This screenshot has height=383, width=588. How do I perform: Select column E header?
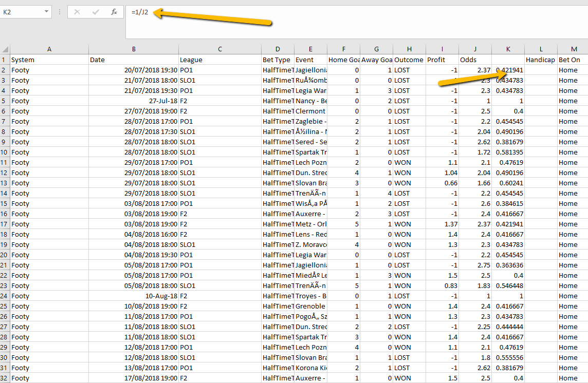[x=310, y=49]
